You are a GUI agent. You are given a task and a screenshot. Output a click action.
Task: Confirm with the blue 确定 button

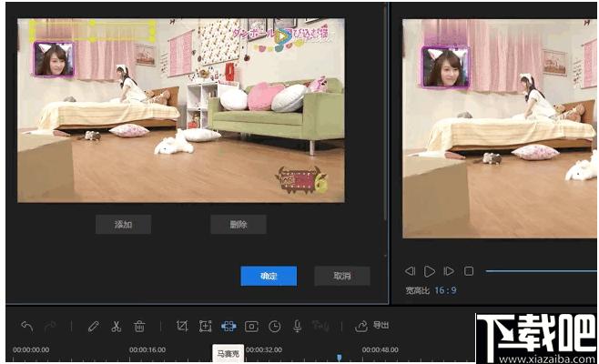click(x=269, y=276)
